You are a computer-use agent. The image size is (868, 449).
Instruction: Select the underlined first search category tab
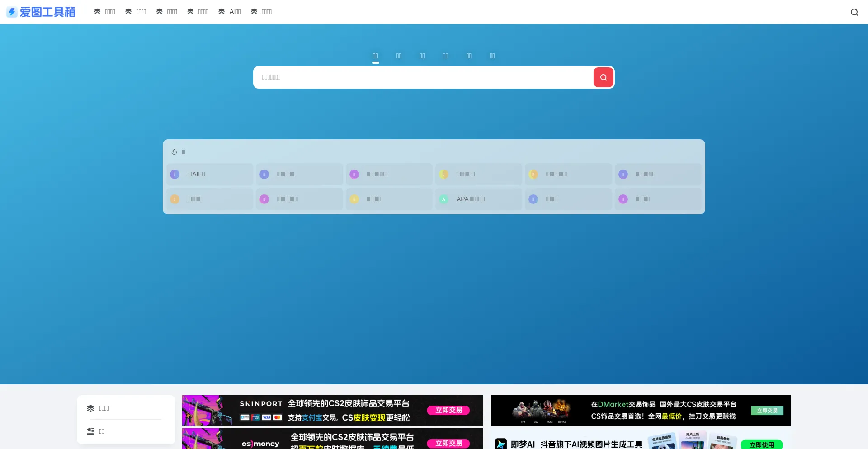pyautogui.click(x=375, y=56)
